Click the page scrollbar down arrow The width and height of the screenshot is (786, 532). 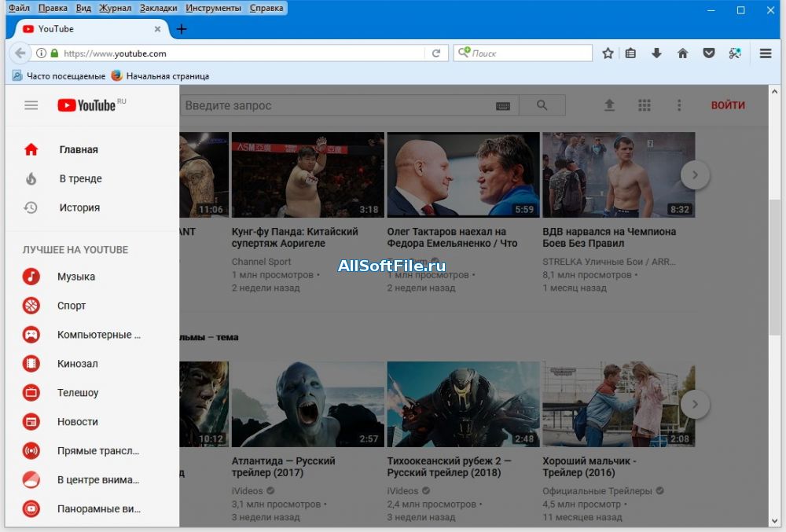pyautogui.click(x=774, y=521)
